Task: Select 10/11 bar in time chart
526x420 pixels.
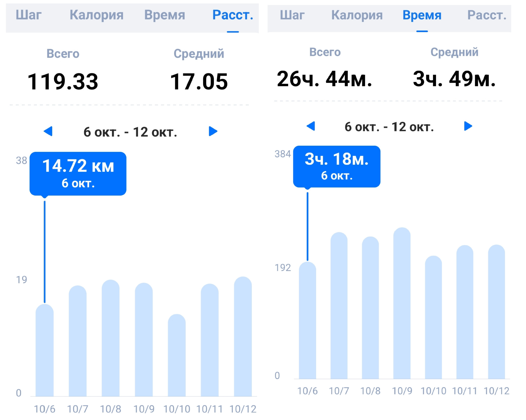Action: 465,312
